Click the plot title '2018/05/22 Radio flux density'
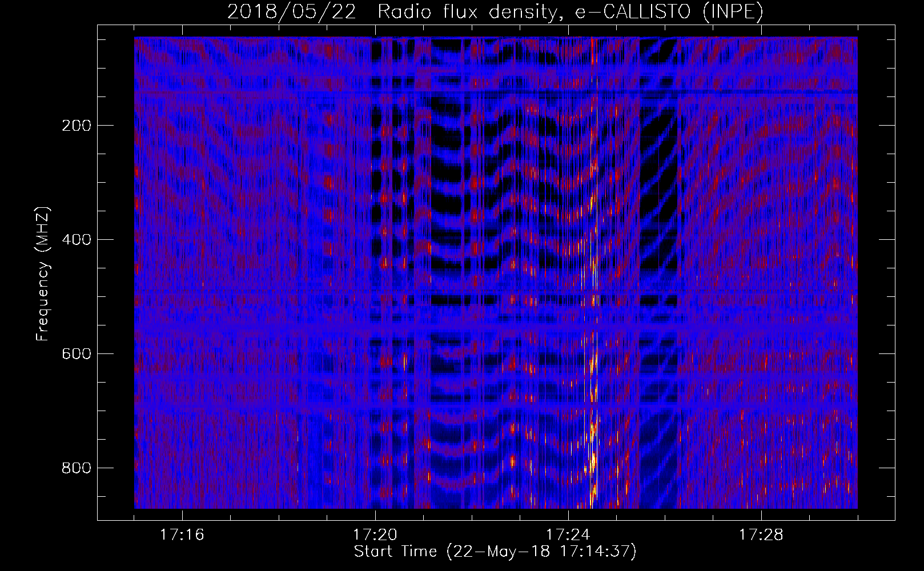 pos(495,12)
